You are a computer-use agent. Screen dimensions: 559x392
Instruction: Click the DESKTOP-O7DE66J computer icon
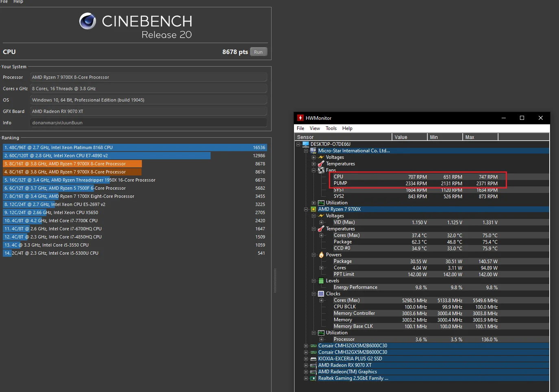[306, 144]
